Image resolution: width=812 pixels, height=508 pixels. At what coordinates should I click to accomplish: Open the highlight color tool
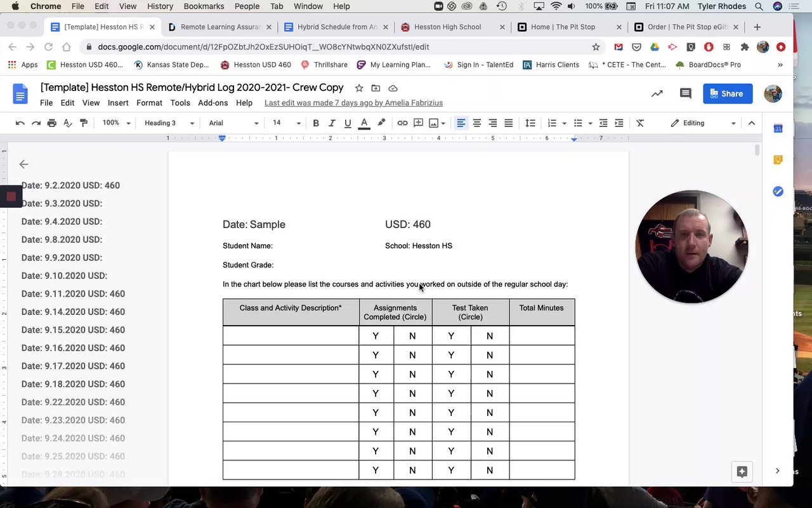click(x=381, y=123)
